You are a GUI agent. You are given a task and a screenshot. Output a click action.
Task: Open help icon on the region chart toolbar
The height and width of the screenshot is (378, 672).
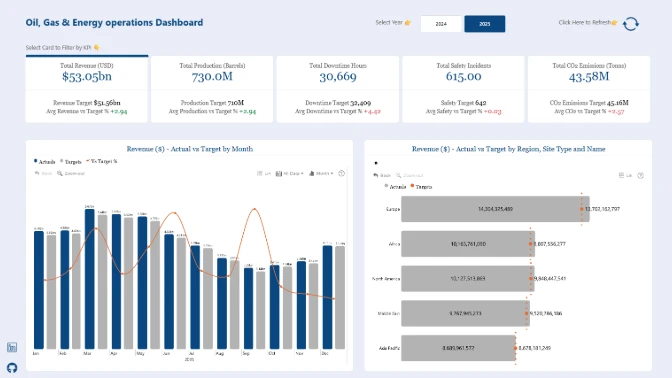(x=640, y=175)
